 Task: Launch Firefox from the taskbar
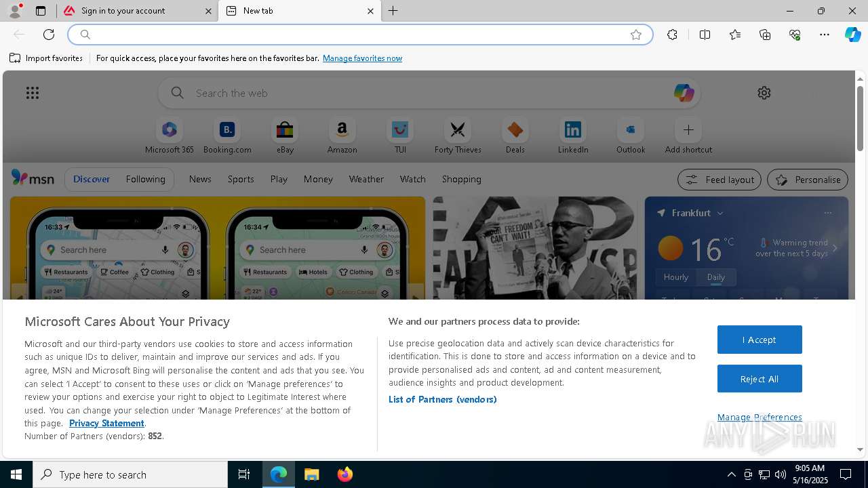(344, 474)
